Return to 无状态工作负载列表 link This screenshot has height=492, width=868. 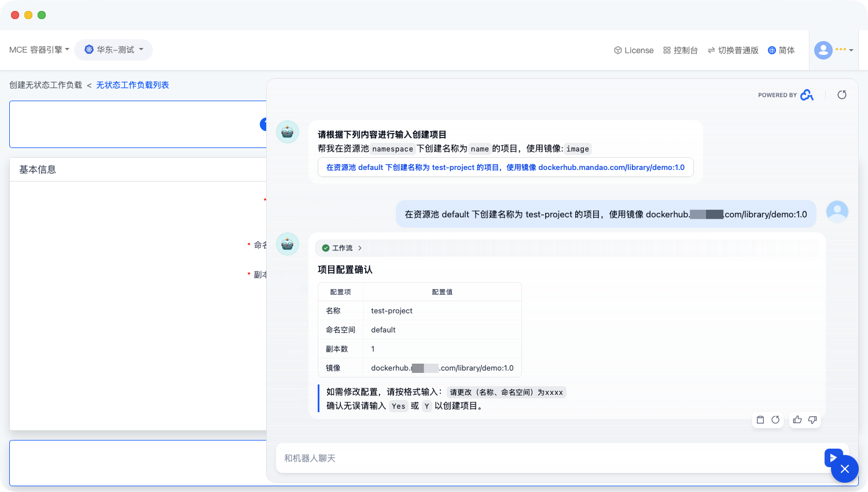(x=133, y=85)
